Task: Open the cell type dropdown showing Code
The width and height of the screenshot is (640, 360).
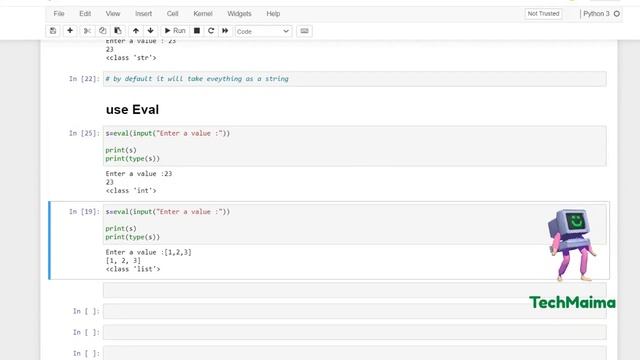Action: (263, 31)
